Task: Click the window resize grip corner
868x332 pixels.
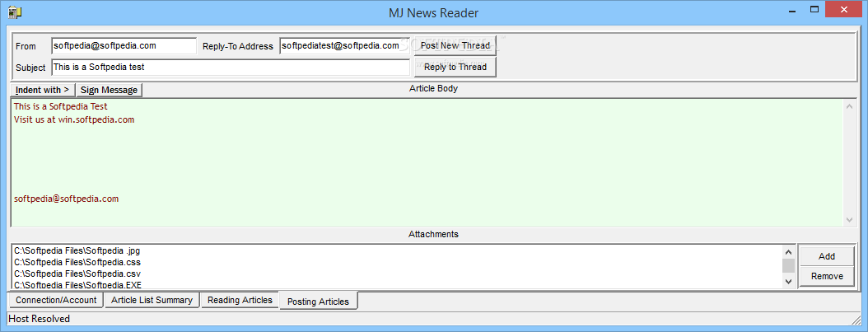Action: coord(856,320)
